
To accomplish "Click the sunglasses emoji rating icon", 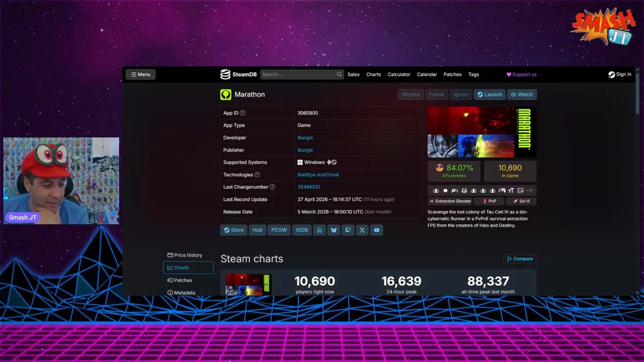I will click(x=439, y=168).
